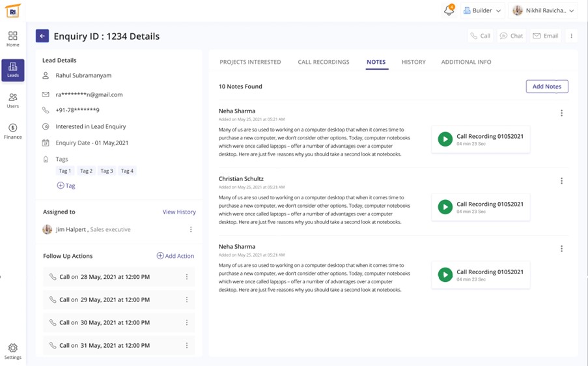This screenshot has width=588, height=366.
Task: Click the Add Notes button
Action: click(547, 87)
